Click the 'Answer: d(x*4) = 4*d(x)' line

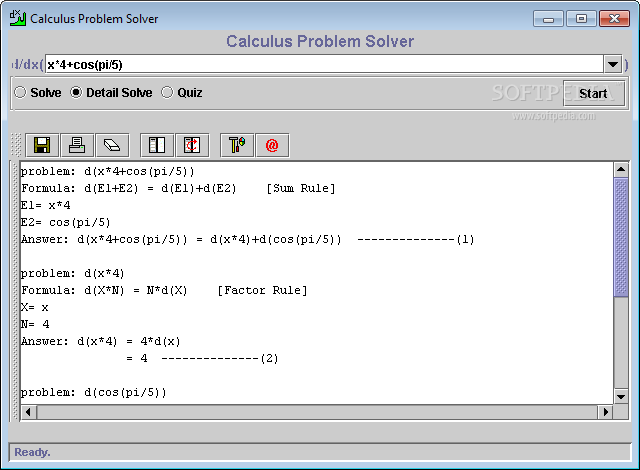pyautogui.click(x=101, y=341)
